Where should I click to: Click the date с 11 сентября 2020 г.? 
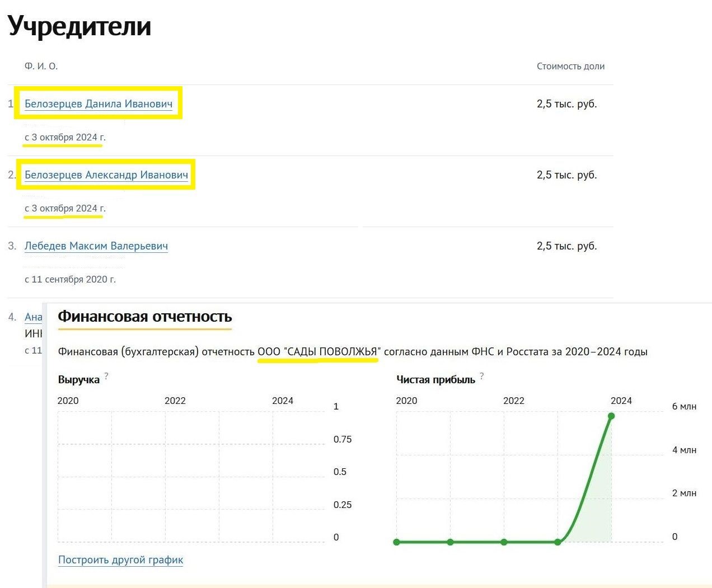70,279
